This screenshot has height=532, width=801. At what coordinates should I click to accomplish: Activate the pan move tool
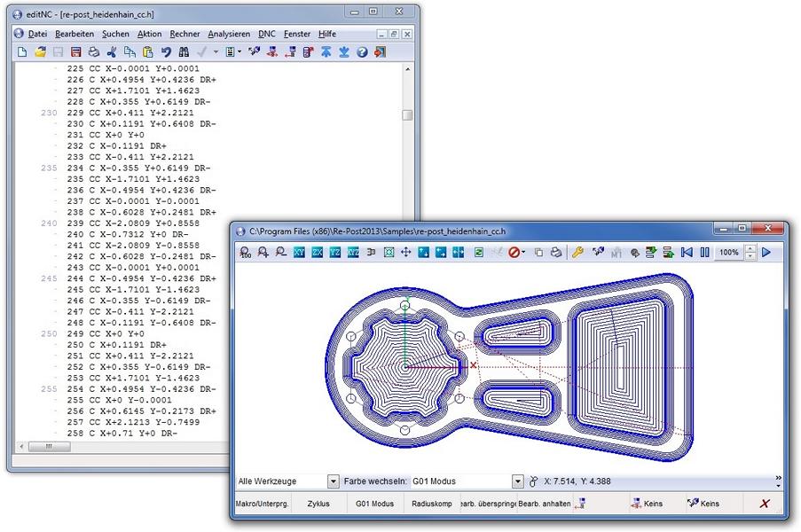[x=406, y=252]
